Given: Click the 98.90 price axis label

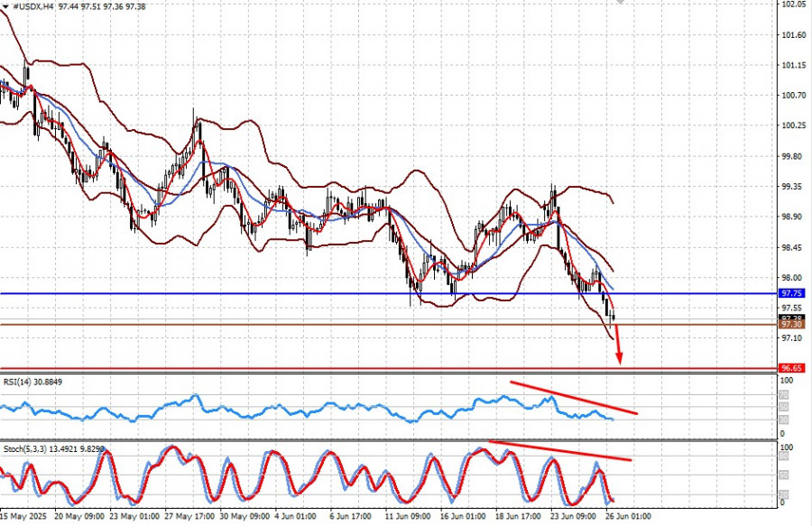Looking at the screenshot, I should 793,217.
